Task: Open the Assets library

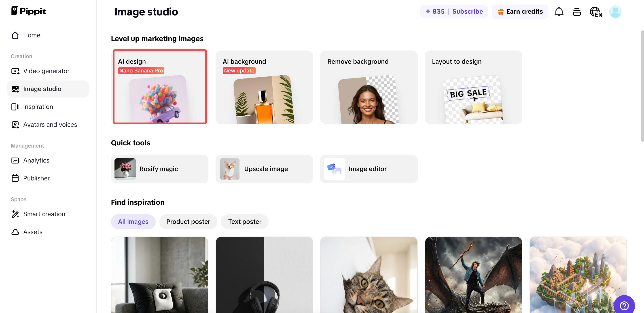Action: click(x=33, y=232)
